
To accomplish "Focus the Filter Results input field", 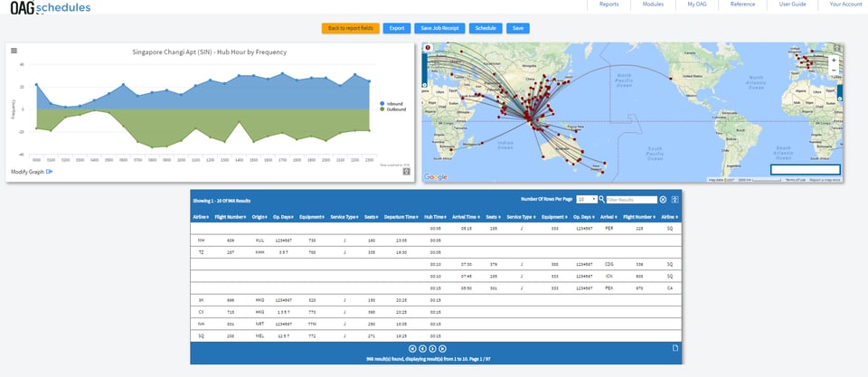I will (632, 199).
